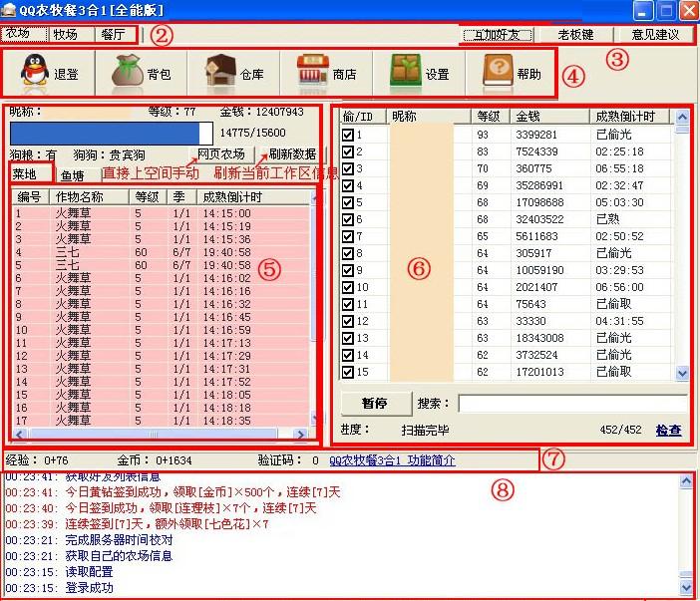
Task: Uncheck friend ID 9 checkbox
Action: 347,270
